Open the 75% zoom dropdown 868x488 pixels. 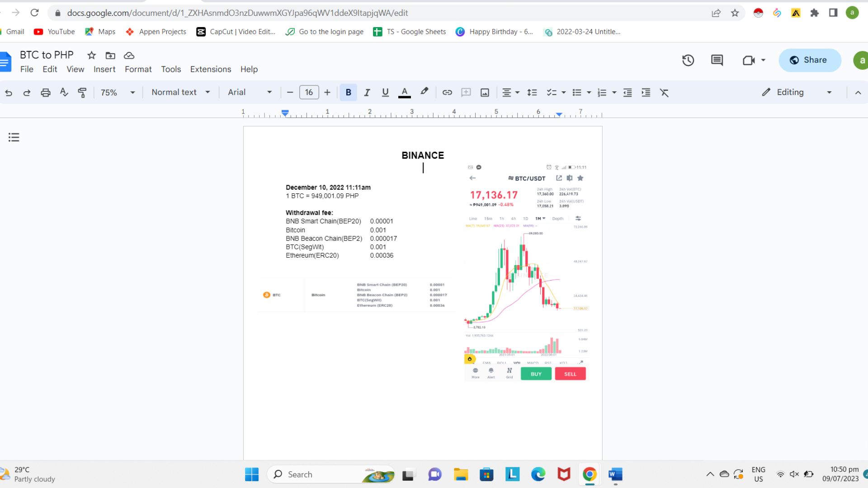point(118,93)
